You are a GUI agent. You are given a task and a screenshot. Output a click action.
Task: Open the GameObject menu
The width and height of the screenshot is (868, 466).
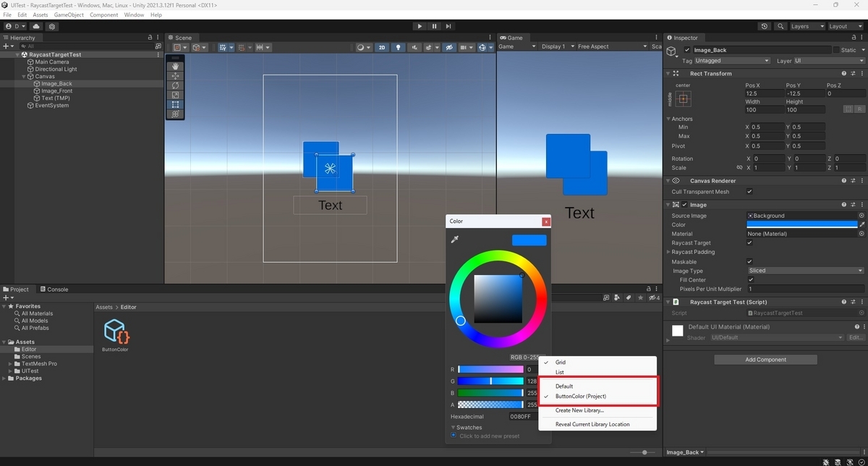pyautogui.click(x=67, y=14)
